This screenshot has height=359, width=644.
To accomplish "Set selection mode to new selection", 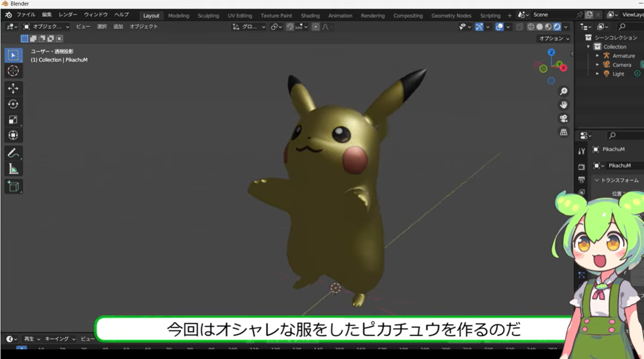I will click(24, 39).
